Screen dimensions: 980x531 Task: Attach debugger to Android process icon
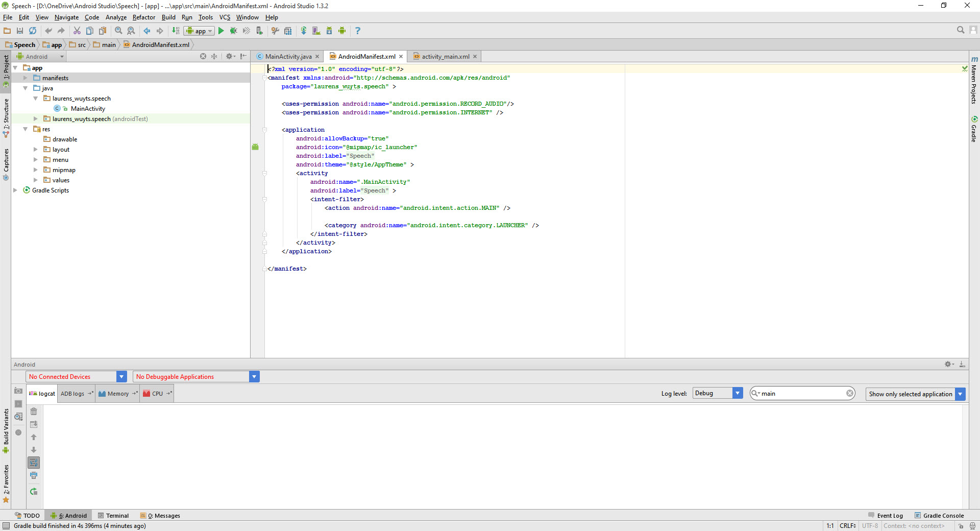tap(259, 31)
